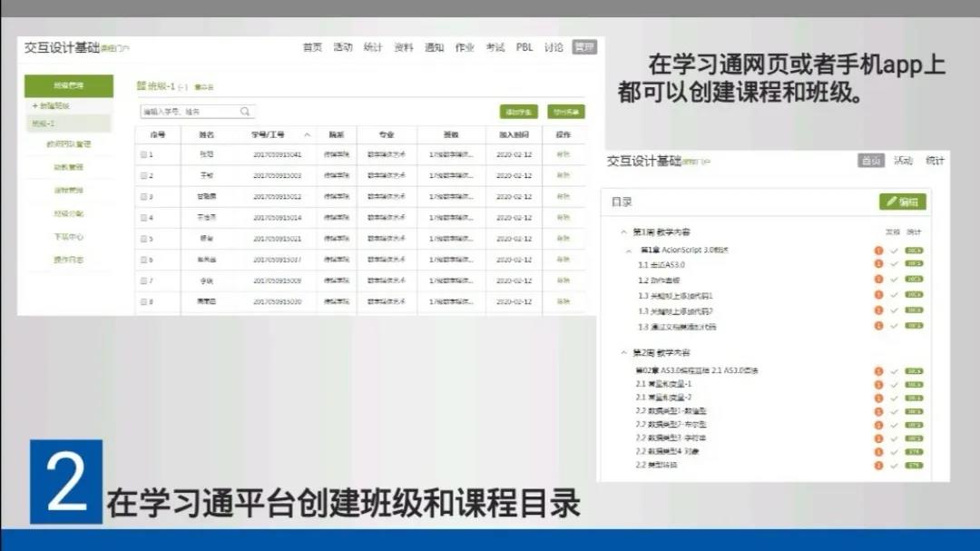Open the 作业 tab in the top navigation
980x551 pixels.
tap(465, 47)
